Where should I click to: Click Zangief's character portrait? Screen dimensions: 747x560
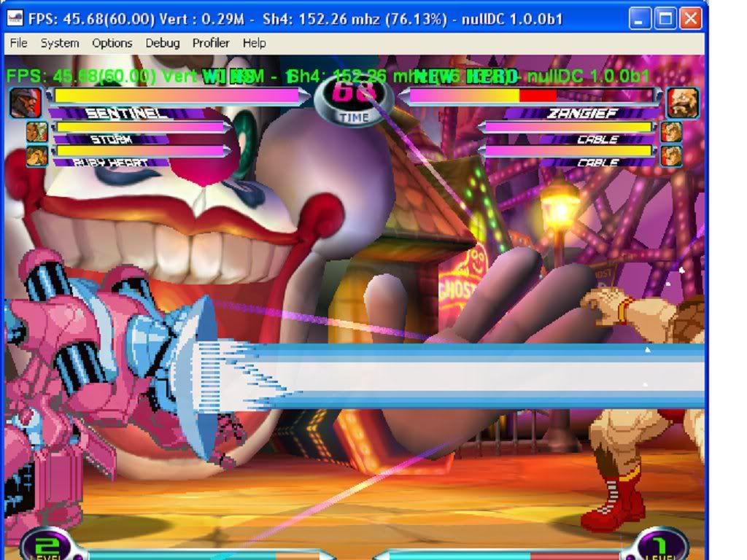(683, 102)
